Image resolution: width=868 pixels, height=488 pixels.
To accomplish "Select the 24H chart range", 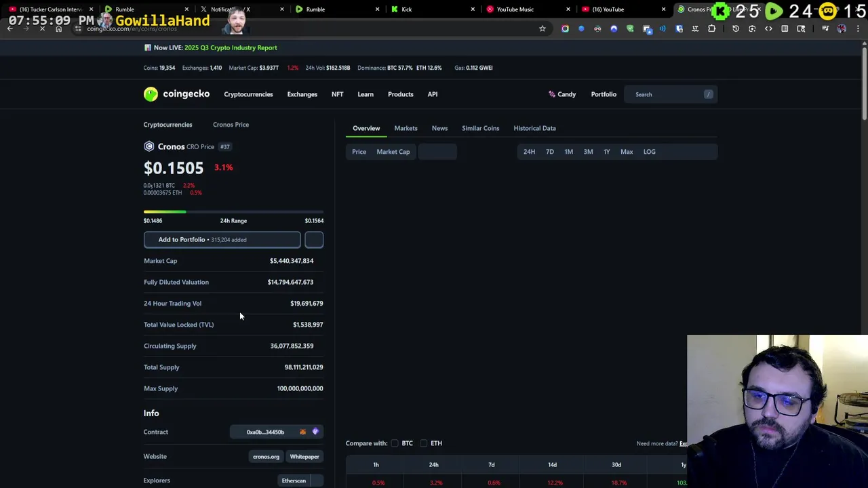I will point(530,152).
